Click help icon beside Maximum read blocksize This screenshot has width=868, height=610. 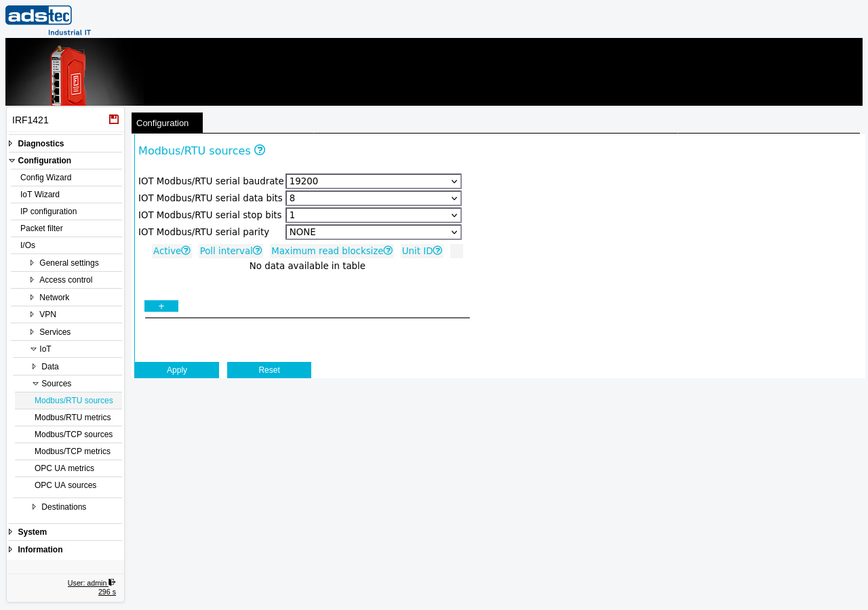[388, 251]
